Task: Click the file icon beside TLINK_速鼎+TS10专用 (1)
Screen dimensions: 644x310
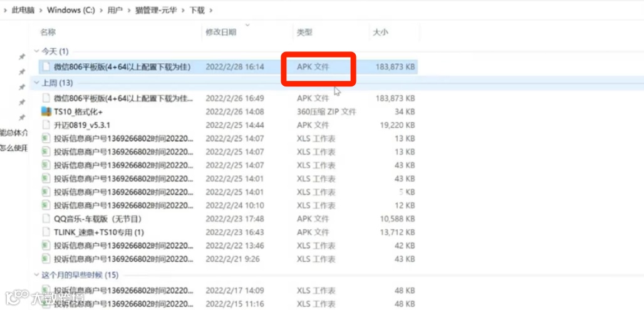Action: 47,232
